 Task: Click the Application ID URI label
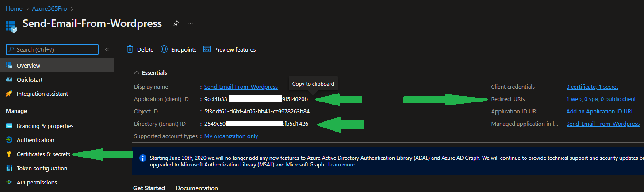tap(514, 112)
